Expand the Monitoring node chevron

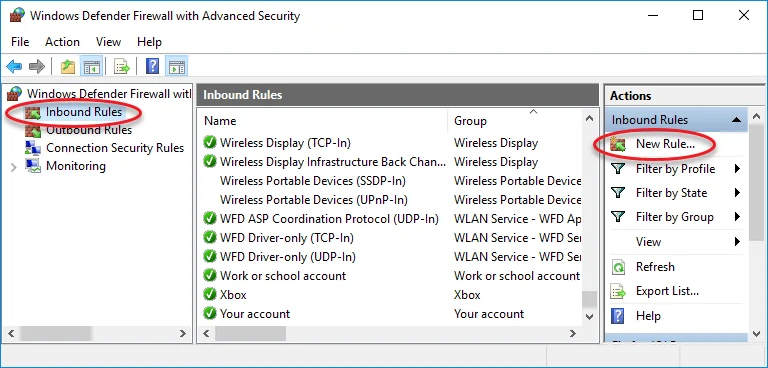point(14,168)
